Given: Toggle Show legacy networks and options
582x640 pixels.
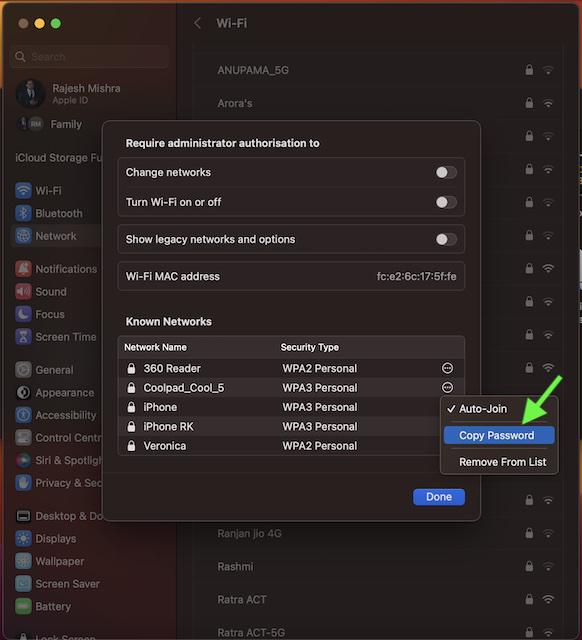Looking at the screenshot, I should [x=446, y=239].
